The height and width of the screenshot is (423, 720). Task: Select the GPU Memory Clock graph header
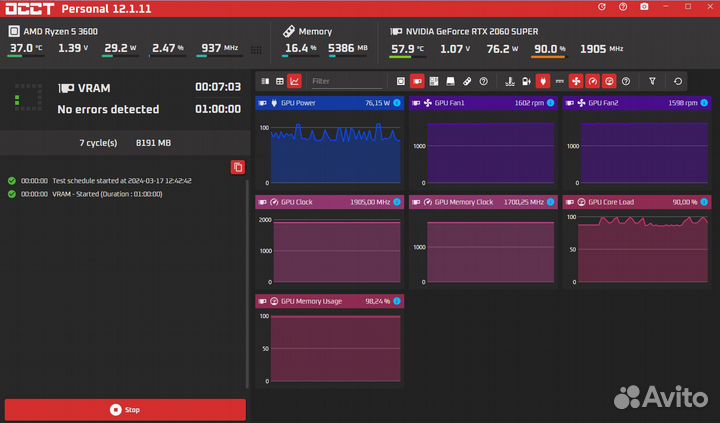[483, 202]
